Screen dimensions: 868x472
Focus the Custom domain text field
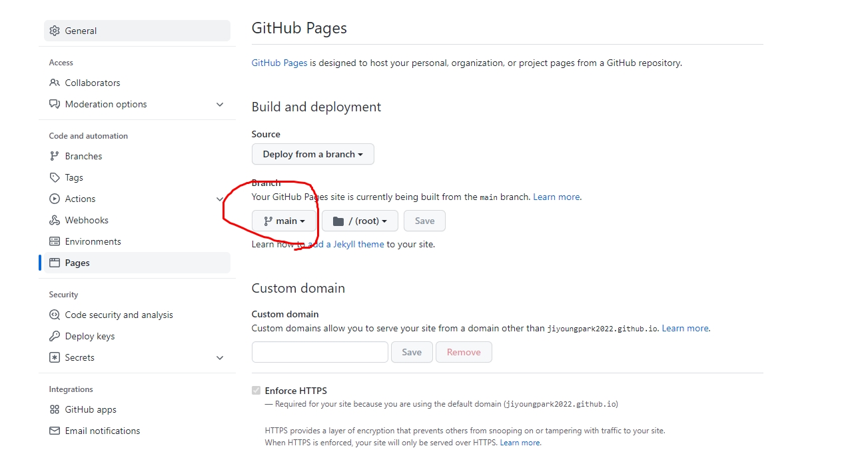coord(320,352)
